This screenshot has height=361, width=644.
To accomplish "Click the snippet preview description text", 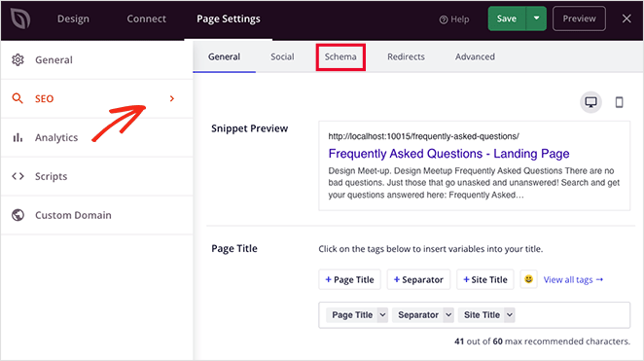I will click(474, 183).
